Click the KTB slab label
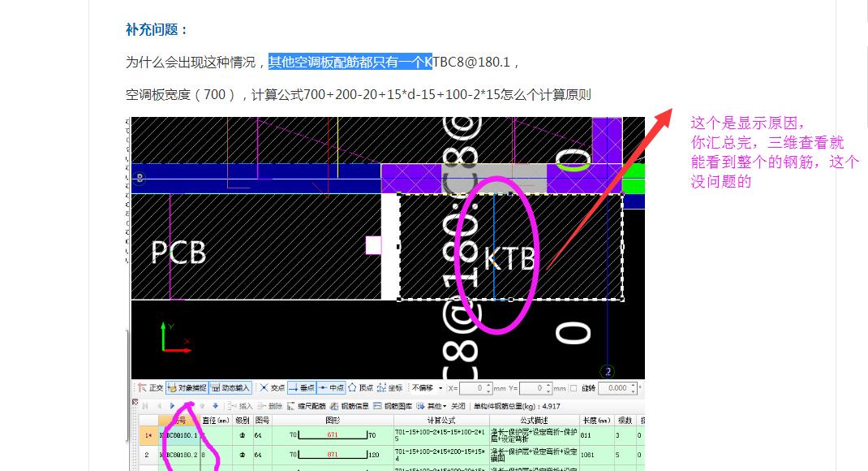This screenshot has height=471, width=868. (509, 259)
